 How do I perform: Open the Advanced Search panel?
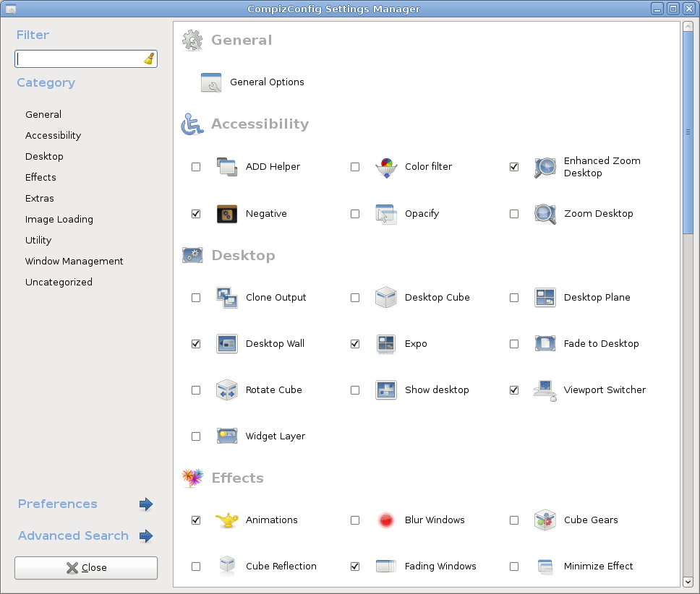(x=72, y=535)
